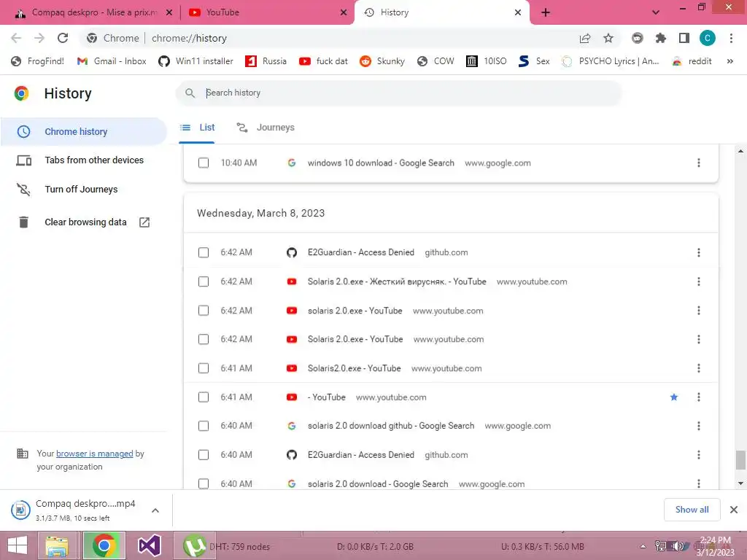
Task: Click Show all downloads button
Action: [692, 510]
